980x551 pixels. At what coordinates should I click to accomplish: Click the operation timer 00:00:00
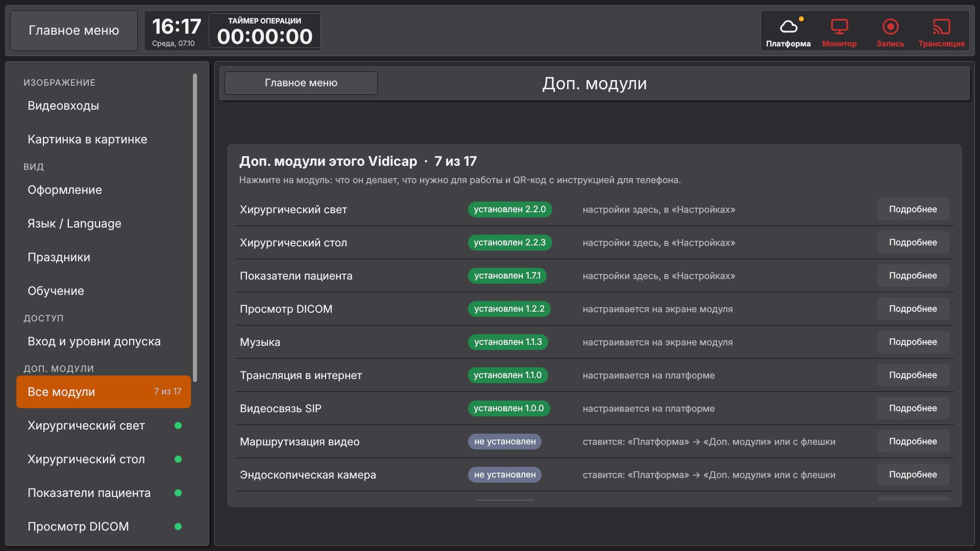point(264,36)
